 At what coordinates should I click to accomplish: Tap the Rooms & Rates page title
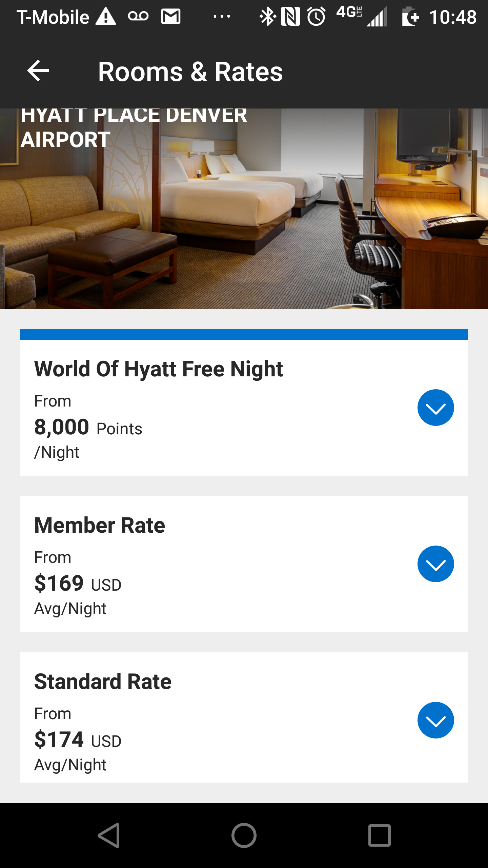pos(190,72)
